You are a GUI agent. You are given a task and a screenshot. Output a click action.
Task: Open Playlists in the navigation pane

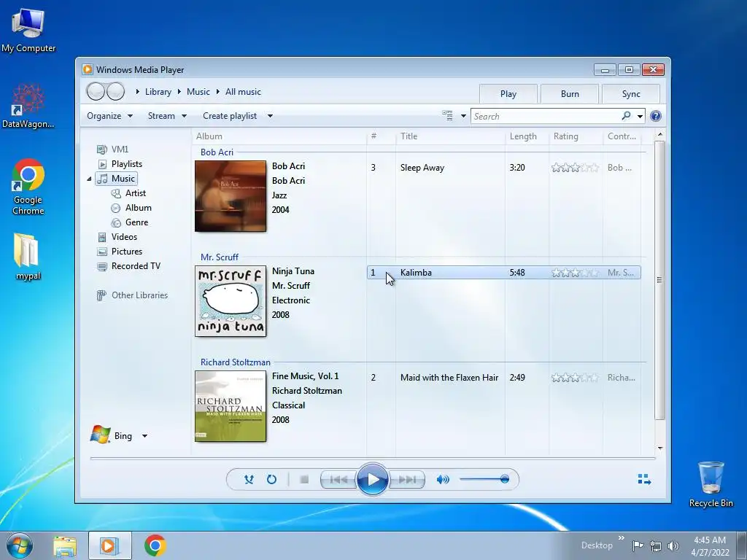127,164
